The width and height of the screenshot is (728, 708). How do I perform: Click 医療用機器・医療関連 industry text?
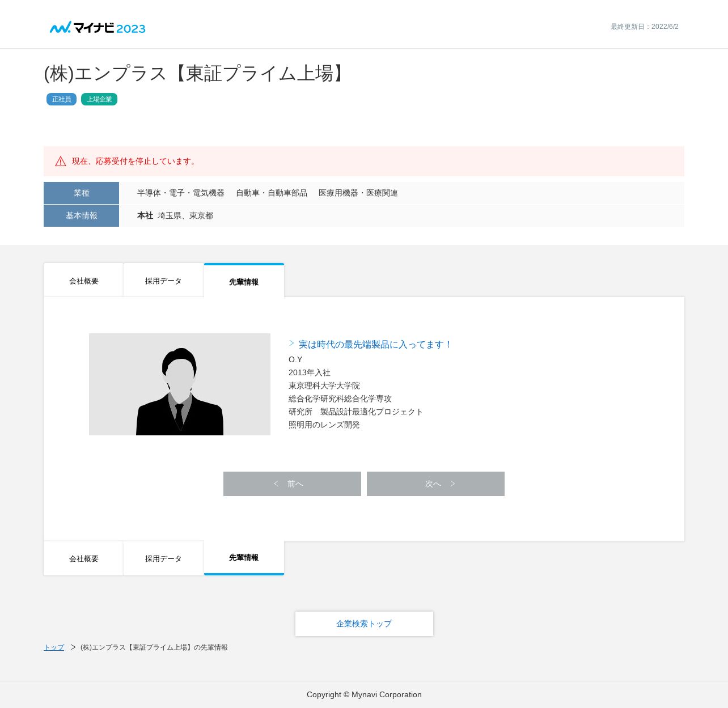coord(358,193)
